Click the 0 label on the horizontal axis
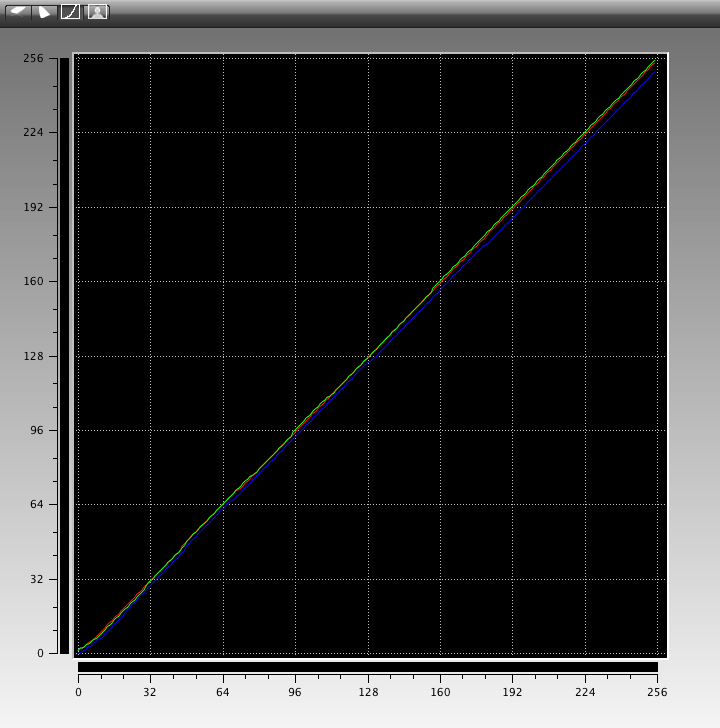This screenshot has width=720, height=728. tap(78, 692)
